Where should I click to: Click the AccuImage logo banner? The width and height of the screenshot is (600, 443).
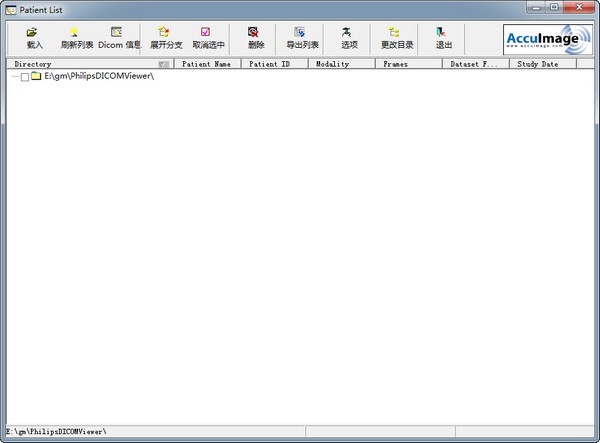pos(548,40)
